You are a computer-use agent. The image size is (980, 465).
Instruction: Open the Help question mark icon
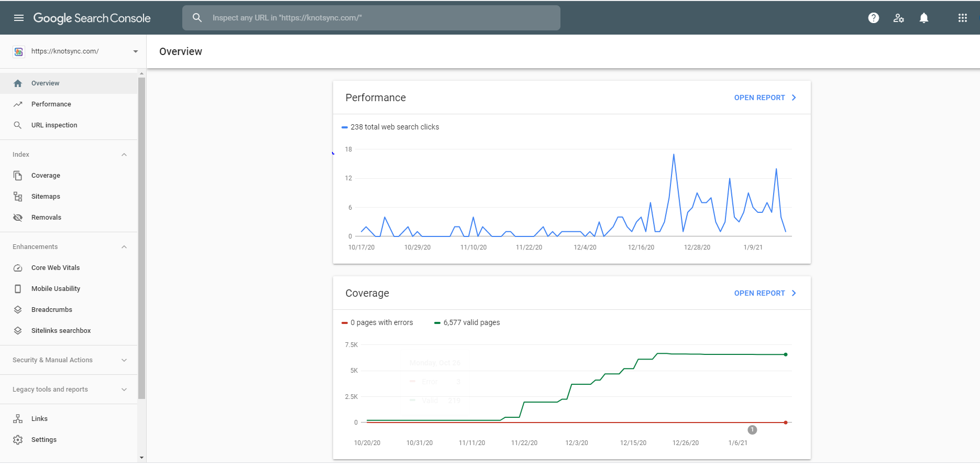873,18
